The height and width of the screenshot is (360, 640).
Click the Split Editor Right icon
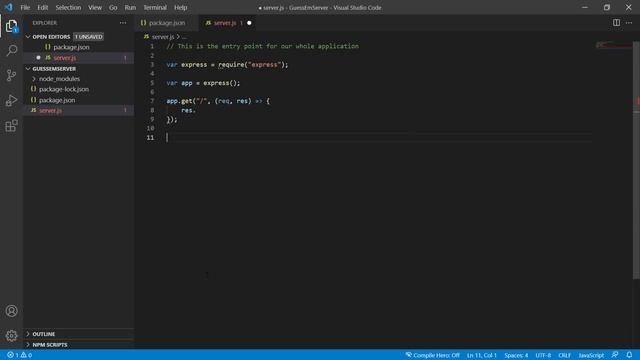[616, 23]
